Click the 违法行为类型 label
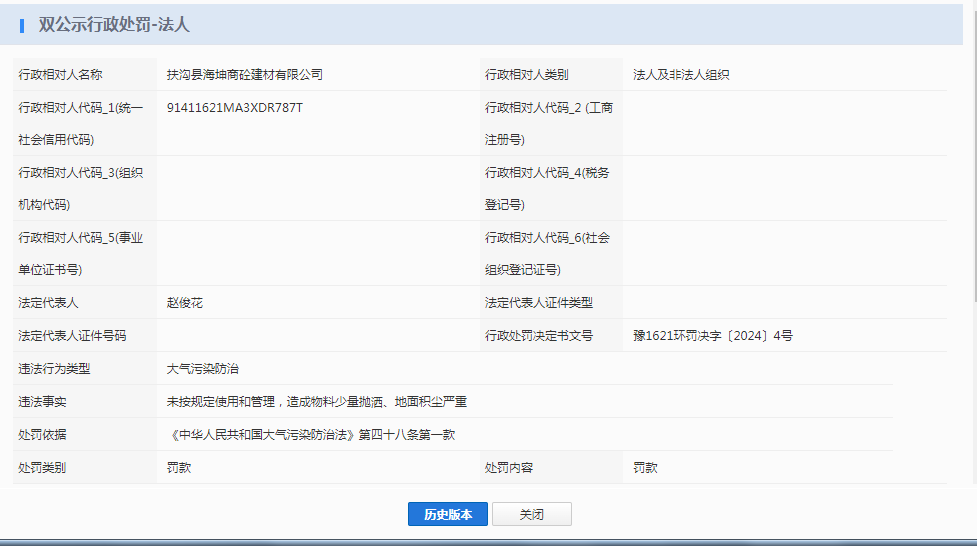This screenshot has height=546, width=977. tap(54, 369)
